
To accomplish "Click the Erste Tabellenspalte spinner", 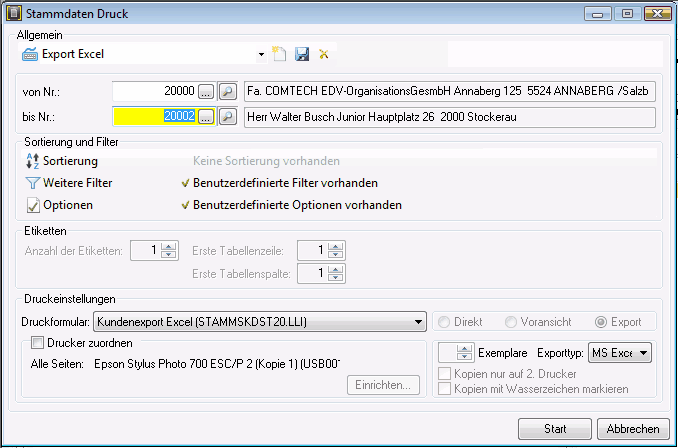I will (x=321, y=273).
